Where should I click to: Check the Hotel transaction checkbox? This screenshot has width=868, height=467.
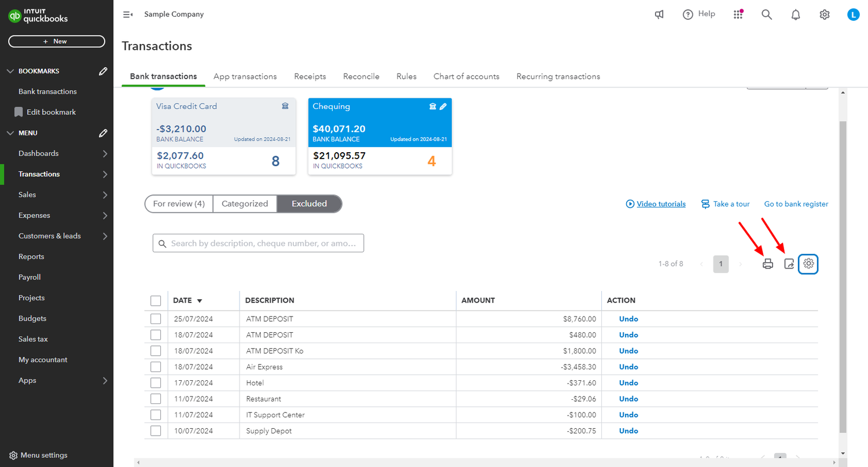[156, 383]
